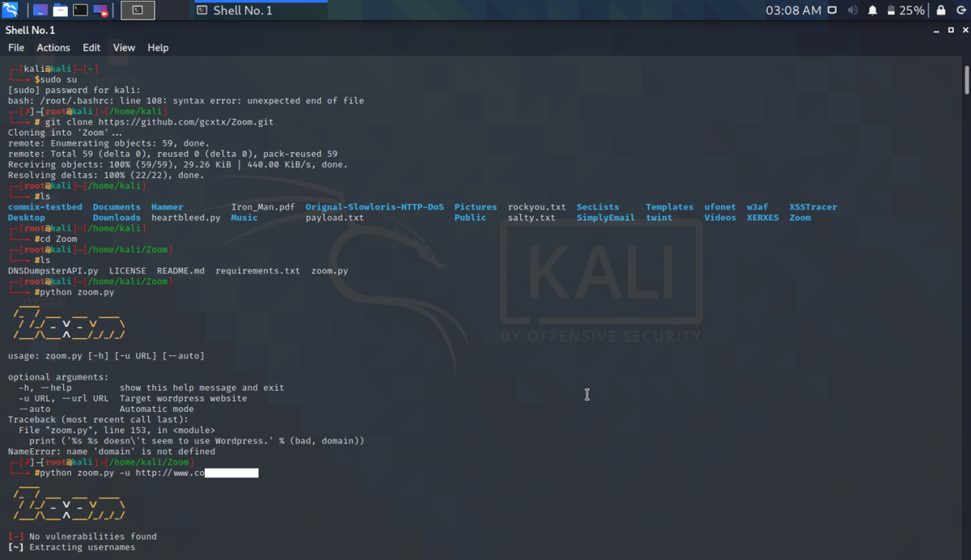Image resolution: width=971 pixels, height=560 pixels.
Task: Click the Public directory name
Action: coord(470,218)
